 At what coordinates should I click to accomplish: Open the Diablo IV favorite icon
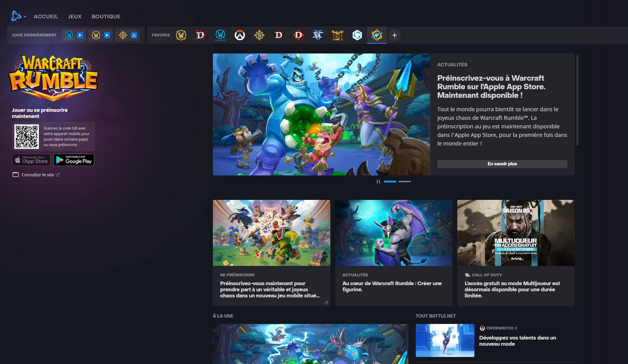(x=200, y=35)
